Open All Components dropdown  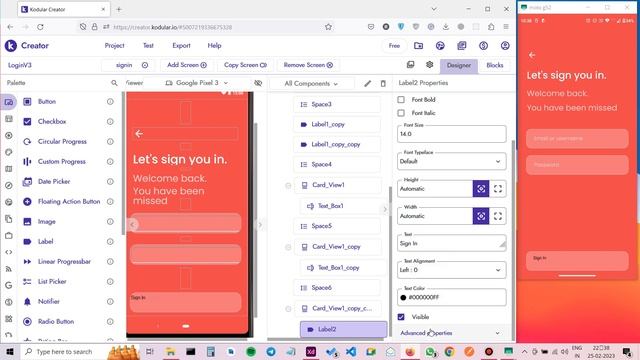pyautogui.click(x=311, y=83)
